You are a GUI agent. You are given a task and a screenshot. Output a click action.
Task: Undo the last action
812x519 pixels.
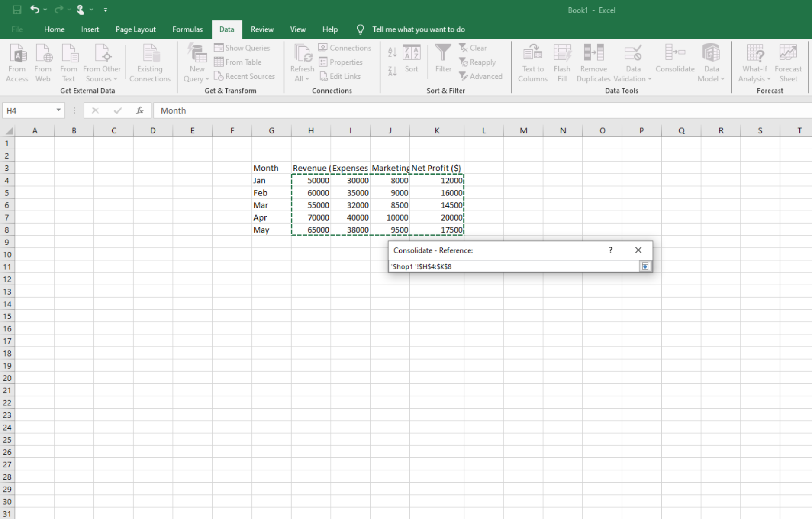pos(35,10)
